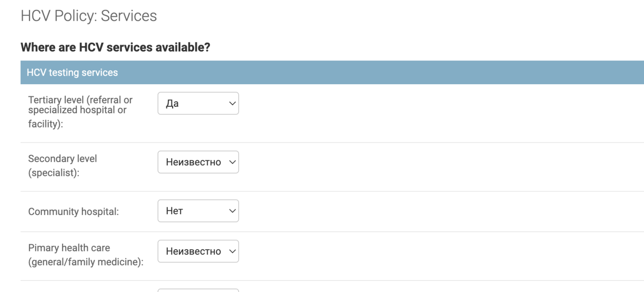Click the Where are HCV services available heading
Viewport: 644px width, 292px height.
pyautogui.click(x=115, y=47)
